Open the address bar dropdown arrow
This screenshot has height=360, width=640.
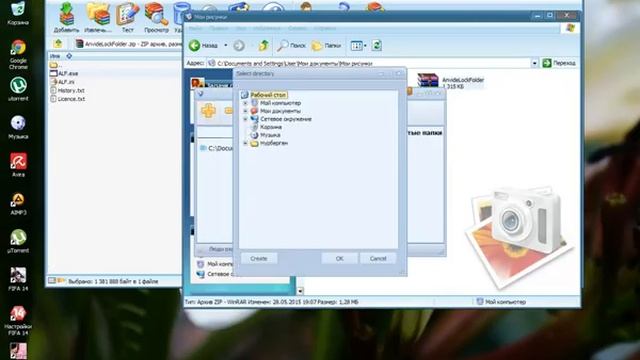(535, 63)
